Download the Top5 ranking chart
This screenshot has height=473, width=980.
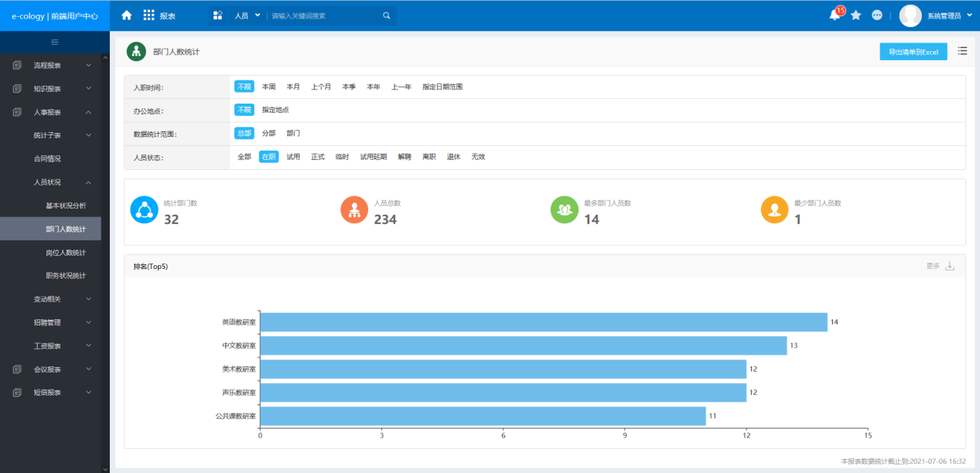click(x=950, y=267)
